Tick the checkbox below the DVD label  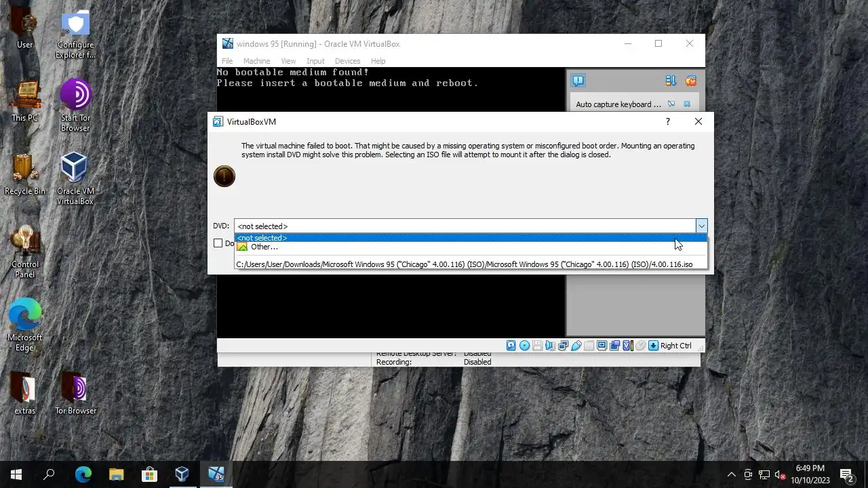click(x=218, y=243)
